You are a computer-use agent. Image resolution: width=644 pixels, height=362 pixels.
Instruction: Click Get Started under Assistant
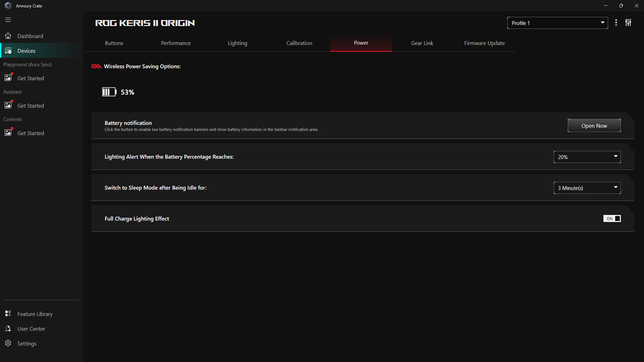pos(30,106)
